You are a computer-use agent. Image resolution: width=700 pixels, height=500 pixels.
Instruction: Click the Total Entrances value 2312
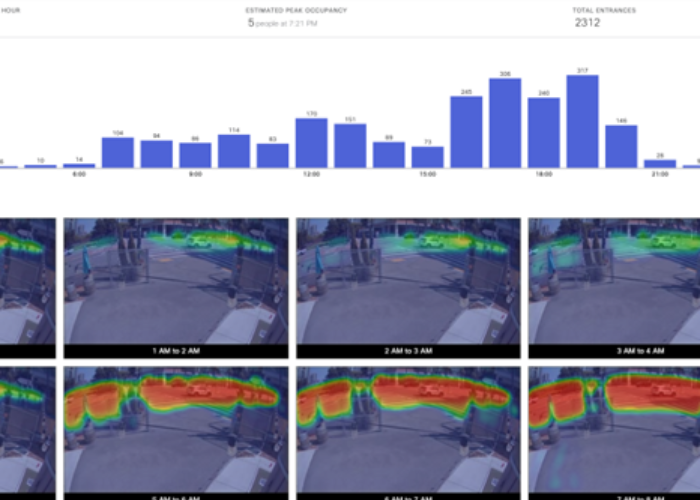tap(588, 23)
